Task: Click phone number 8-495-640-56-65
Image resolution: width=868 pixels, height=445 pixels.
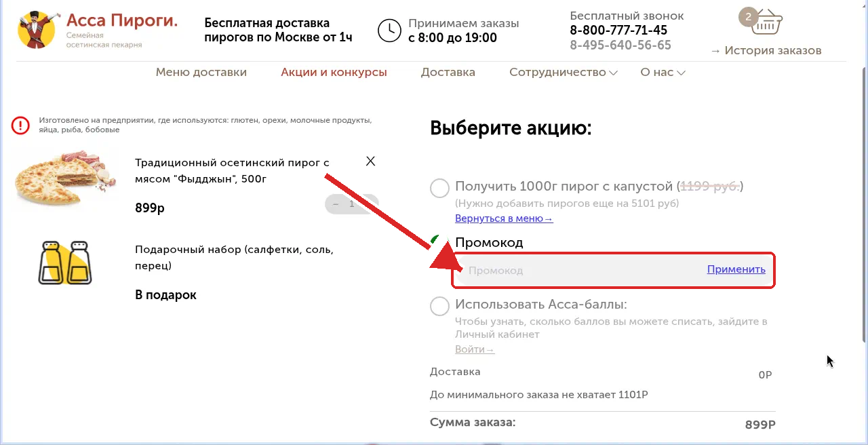Action: pos(620,45)
